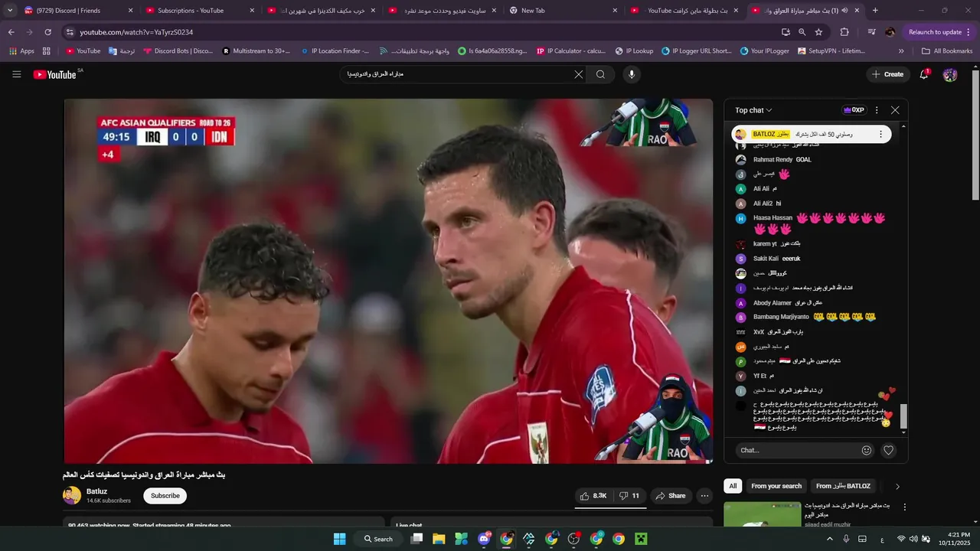This screenshot has width=980, height=551.
Task: Open the Discord Bots bookmark
Action: pyautogui.click(x=178, y=51)
